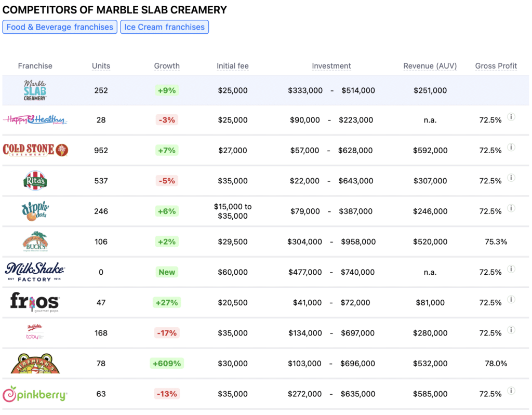The width and height of the screenshot is (532, 415).
Task: Show gross profit info for Cold Stone
Action: (511, 148)
